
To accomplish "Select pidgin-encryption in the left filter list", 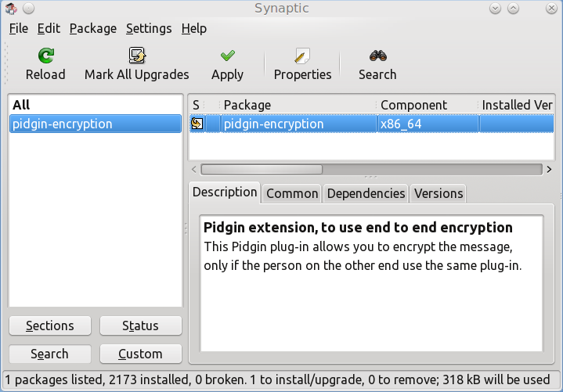I will [96, 124].
